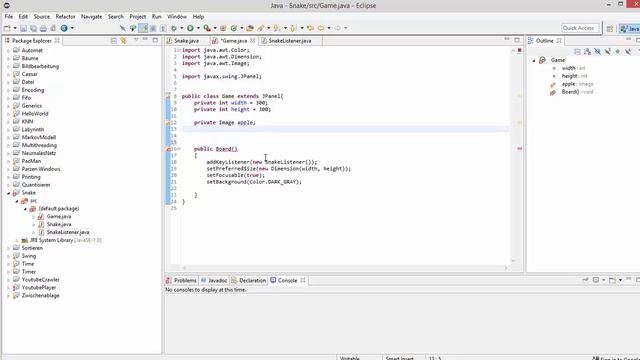The image size is (640, 360).
Task: Click Open Console icon in Console panel
Action: tap(612, 280)
